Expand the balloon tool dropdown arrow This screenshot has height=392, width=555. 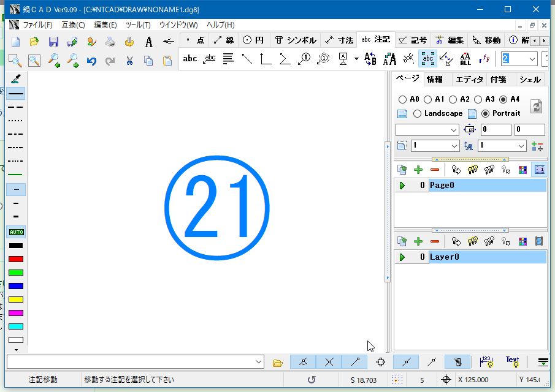click(x=356, y=59)
